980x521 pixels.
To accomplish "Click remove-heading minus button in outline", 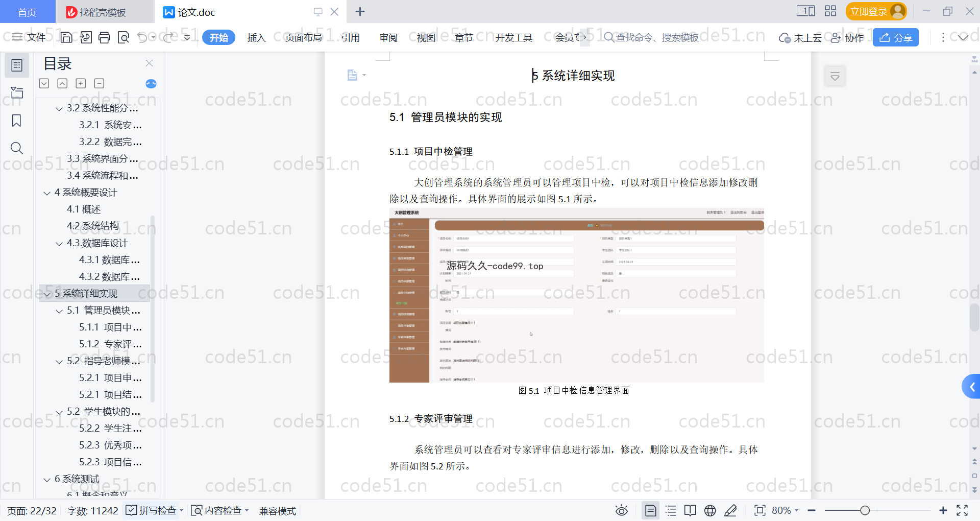I will point(99,83).
